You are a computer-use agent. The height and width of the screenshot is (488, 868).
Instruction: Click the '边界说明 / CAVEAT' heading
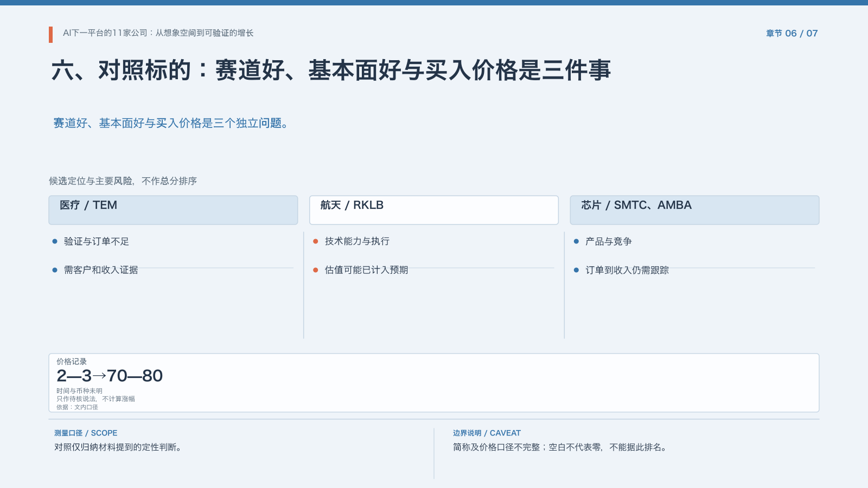click(x=487, y=433)
